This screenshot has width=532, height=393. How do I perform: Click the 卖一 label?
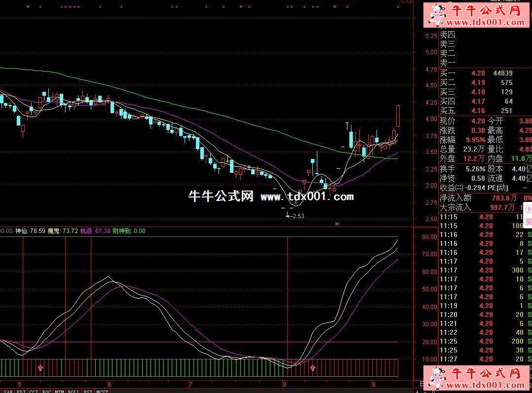click(448, 63)
